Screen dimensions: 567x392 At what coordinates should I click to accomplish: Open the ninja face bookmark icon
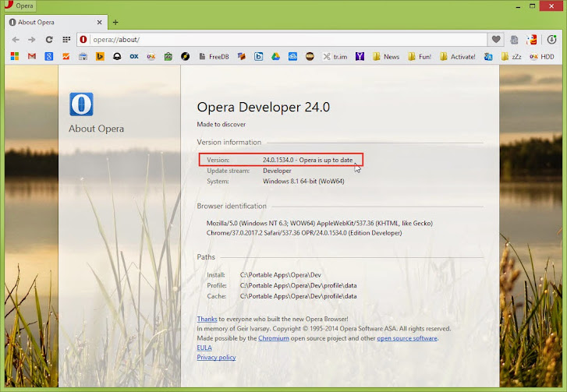pyautogui.click(x=310, y=56)
